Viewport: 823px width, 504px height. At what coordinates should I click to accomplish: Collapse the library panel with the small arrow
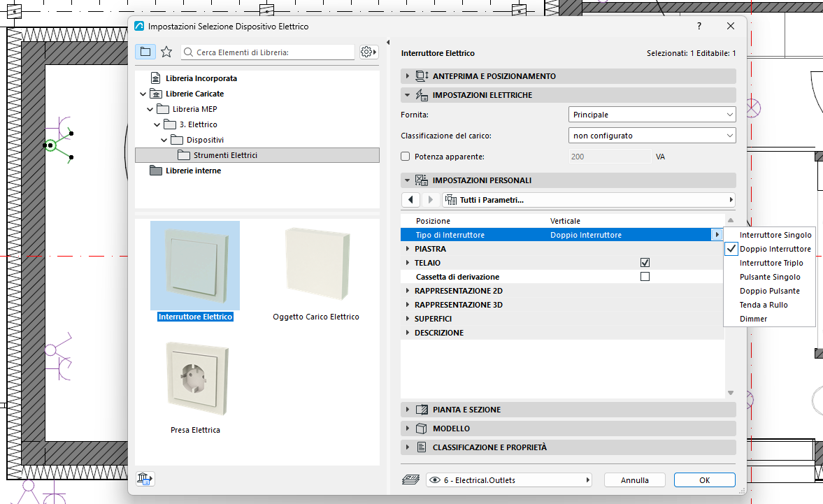(x=388, y=42)
